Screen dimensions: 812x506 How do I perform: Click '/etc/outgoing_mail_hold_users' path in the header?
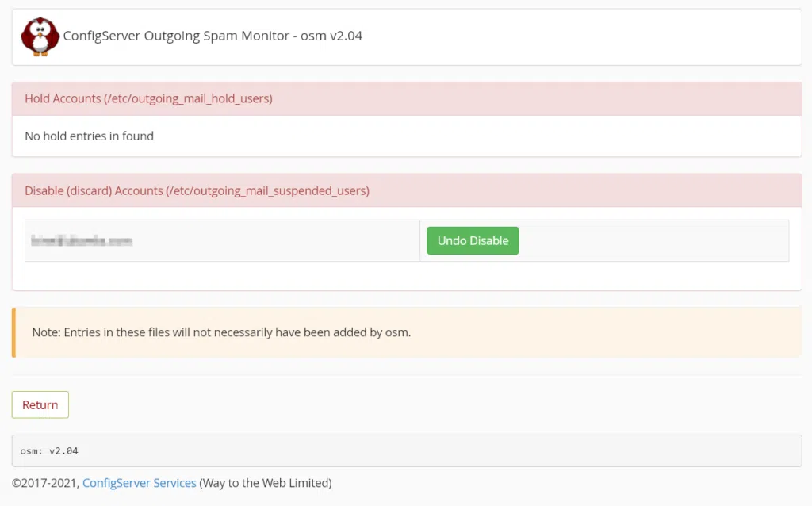pos(188,98)
